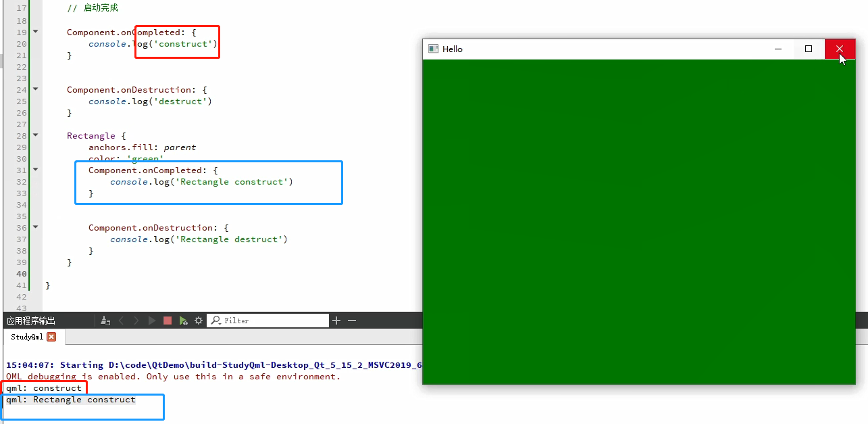868x424 pixels.
Task: Click the green area of the Hello window
Action: [x=639, y=222]
